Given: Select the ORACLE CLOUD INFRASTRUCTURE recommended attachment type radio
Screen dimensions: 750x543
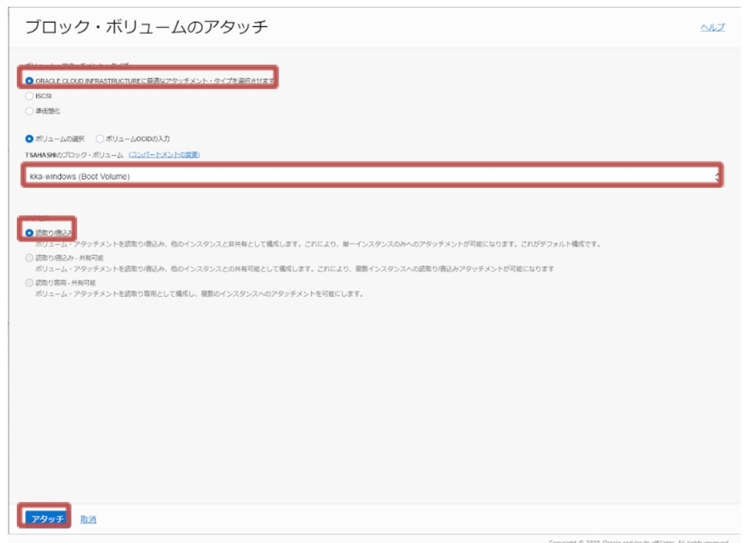Looking at the screenshot, I should click(x=29, y=80).
